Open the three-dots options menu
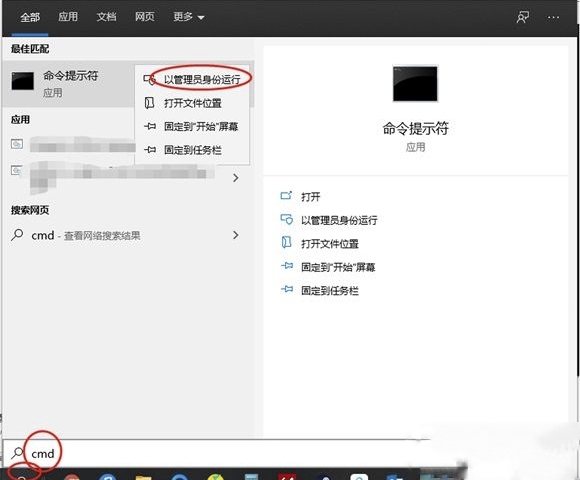The height and width of the screenshot is (480, 580). [553, 17]
